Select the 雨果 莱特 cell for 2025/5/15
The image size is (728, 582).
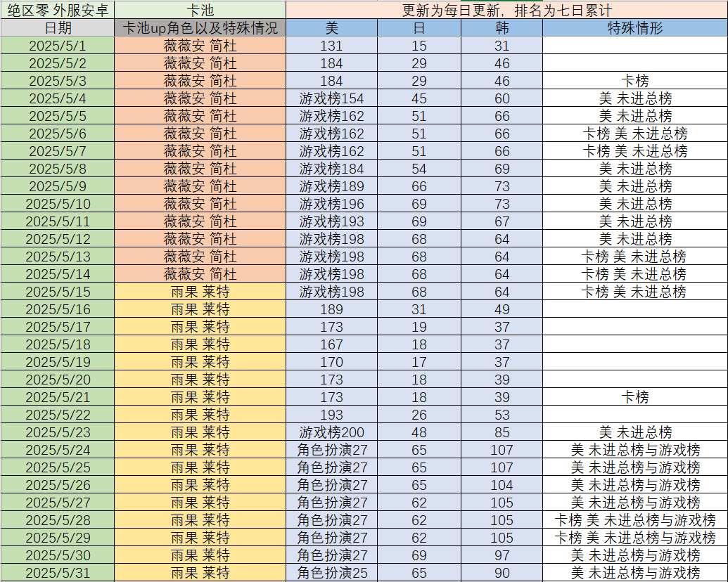point(200,292)
